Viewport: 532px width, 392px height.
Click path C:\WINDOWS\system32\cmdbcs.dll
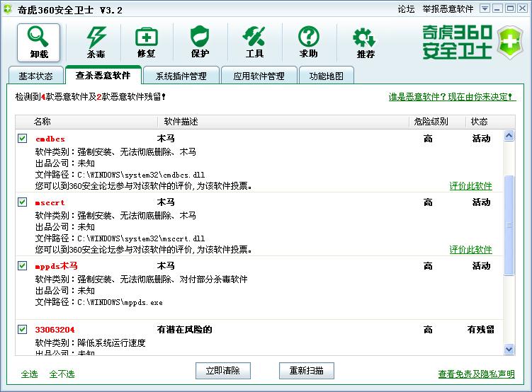click(x=141, y=175)
